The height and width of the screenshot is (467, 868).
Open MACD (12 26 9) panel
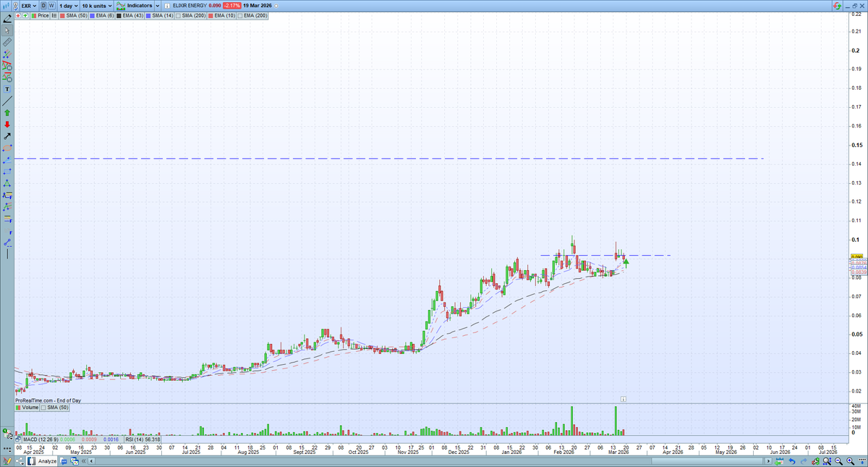72,439
